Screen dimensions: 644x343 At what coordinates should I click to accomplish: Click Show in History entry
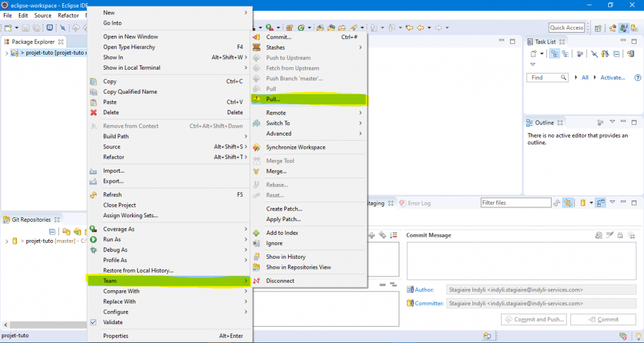point(309,257)
